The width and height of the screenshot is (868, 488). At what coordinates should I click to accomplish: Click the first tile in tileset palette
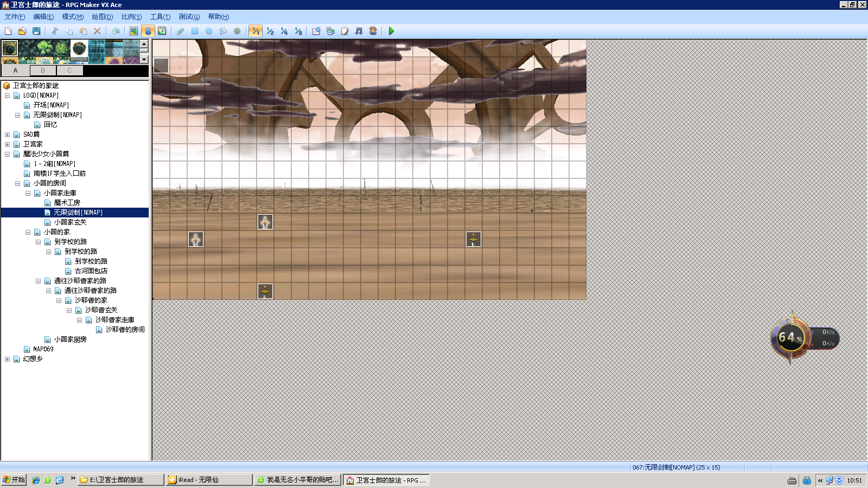[10, 48]
